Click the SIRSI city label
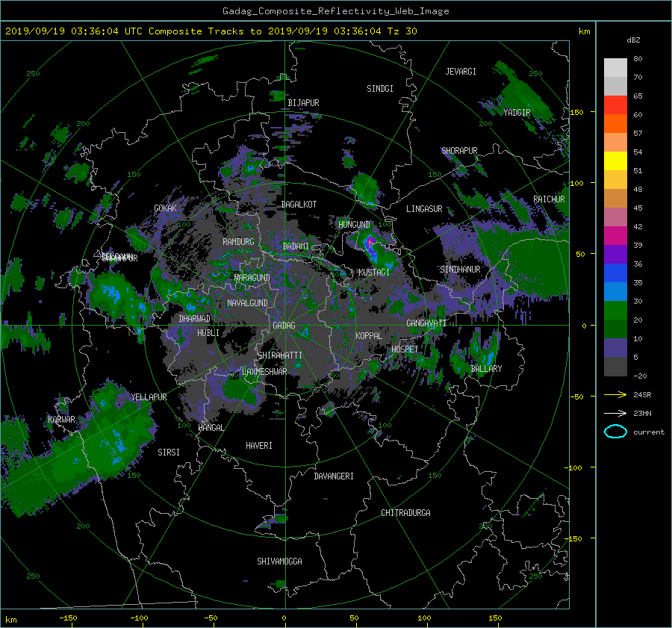This screenshot has width=672, height=628. [x=169, y=453]
